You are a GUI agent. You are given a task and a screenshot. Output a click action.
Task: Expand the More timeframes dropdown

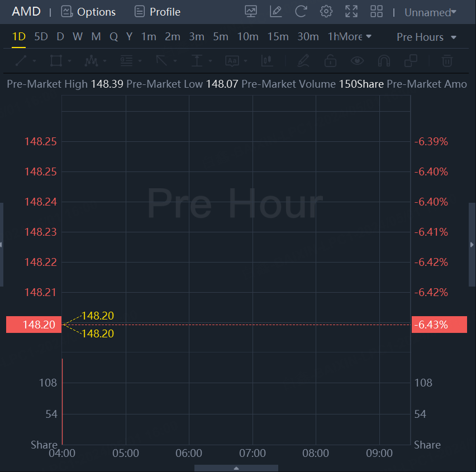click(x=355, y=37)
